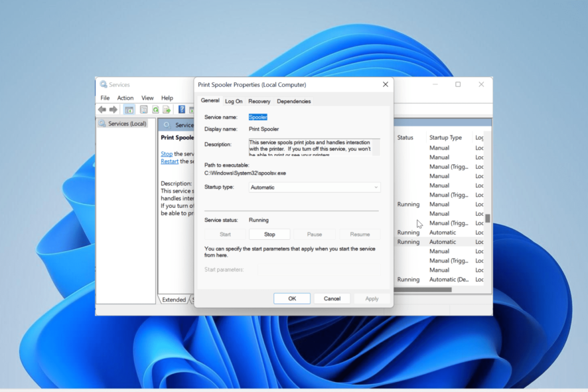The image size is (588, 392).
Task: Open the File menu in Services
Action: pos(105,98)
